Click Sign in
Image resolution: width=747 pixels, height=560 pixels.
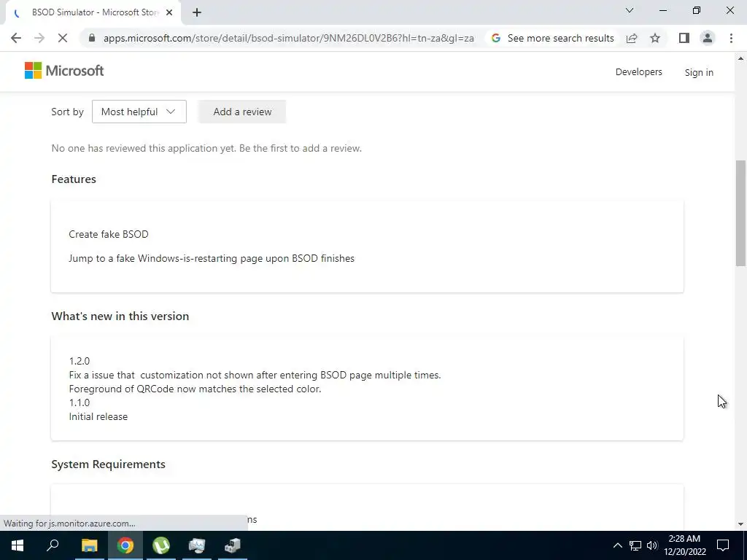(699, 72)
